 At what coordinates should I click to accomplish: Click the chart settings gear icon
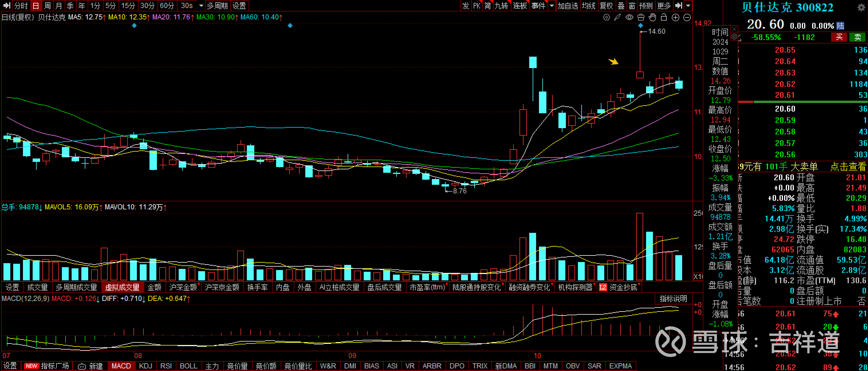click(606, 17)
